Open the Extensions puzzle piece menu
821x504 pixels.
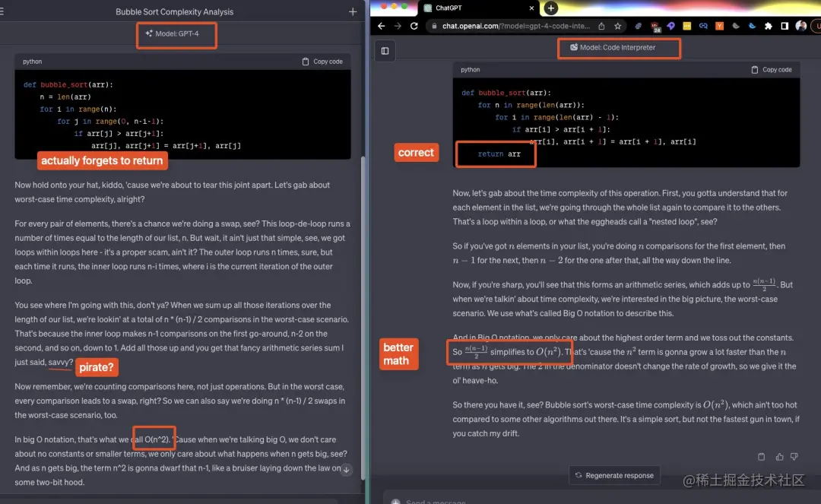click(x=768, y=26)
